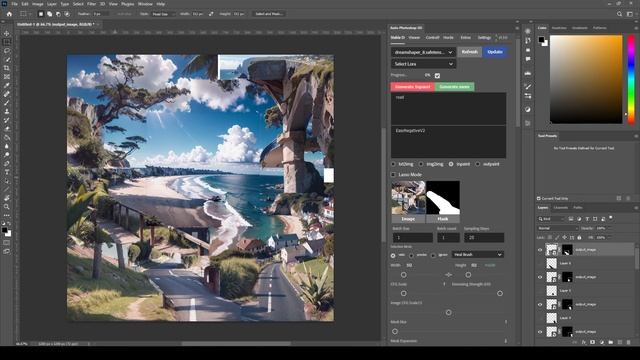Screen dimensions: 640x360
Task: Hide the selected top output_image layer
Action: 540,250
